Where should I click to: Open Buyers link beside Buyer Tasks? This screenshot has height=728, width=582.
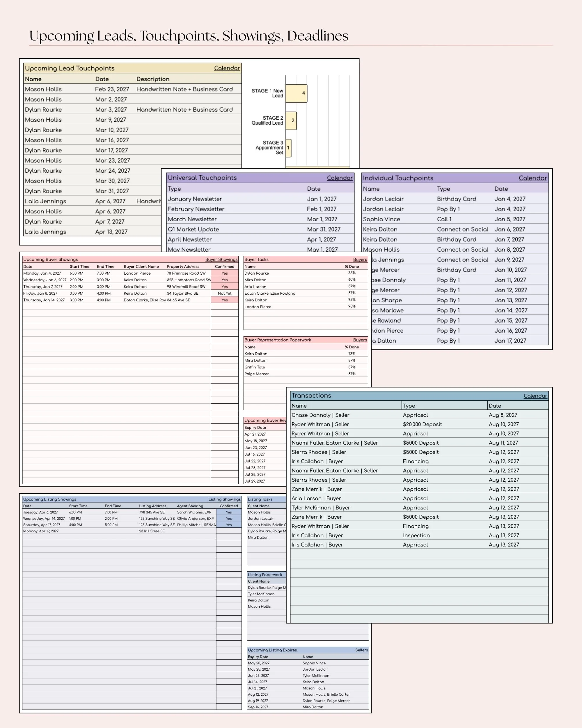click(360, 259)
